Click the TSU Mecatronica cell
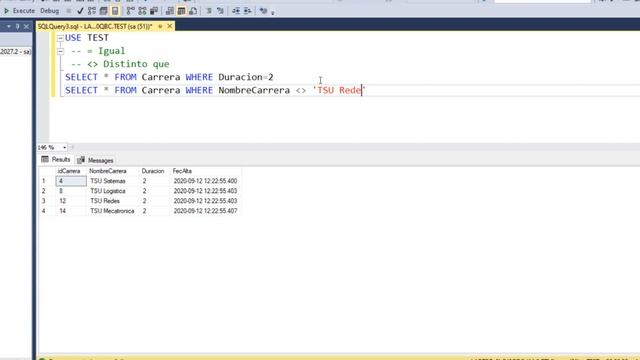Image resolution: width=640 pixels, height=360 pixels. tap(113, 211)
